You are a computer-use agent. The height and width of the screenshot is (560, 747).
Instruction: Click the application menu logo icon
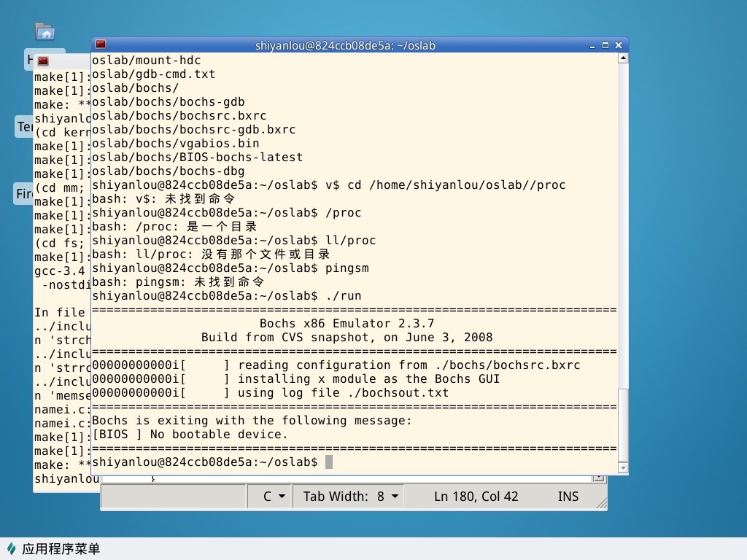point(11,549)
